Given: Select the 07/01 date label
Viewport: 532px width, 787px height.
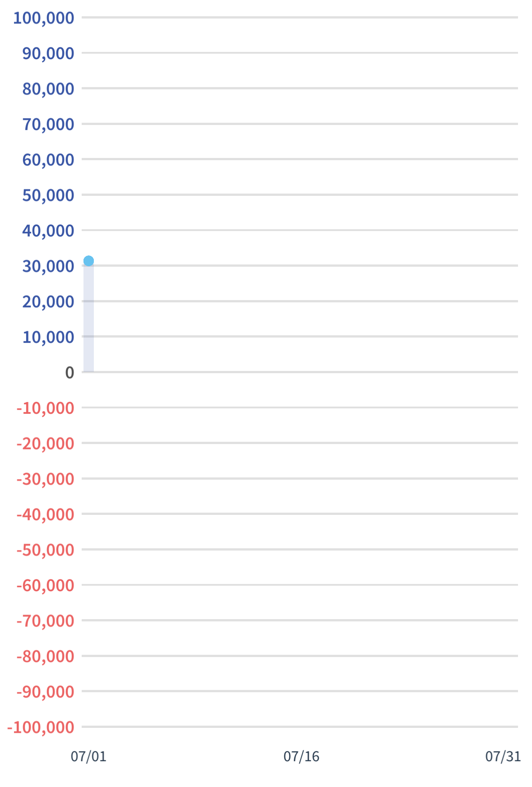Looking at the screenshot, I should pyautogui.click(x=88, y=756).
